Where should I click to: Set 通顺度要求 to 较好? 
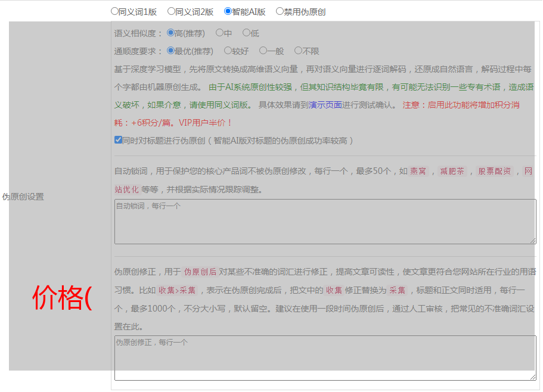228,51
